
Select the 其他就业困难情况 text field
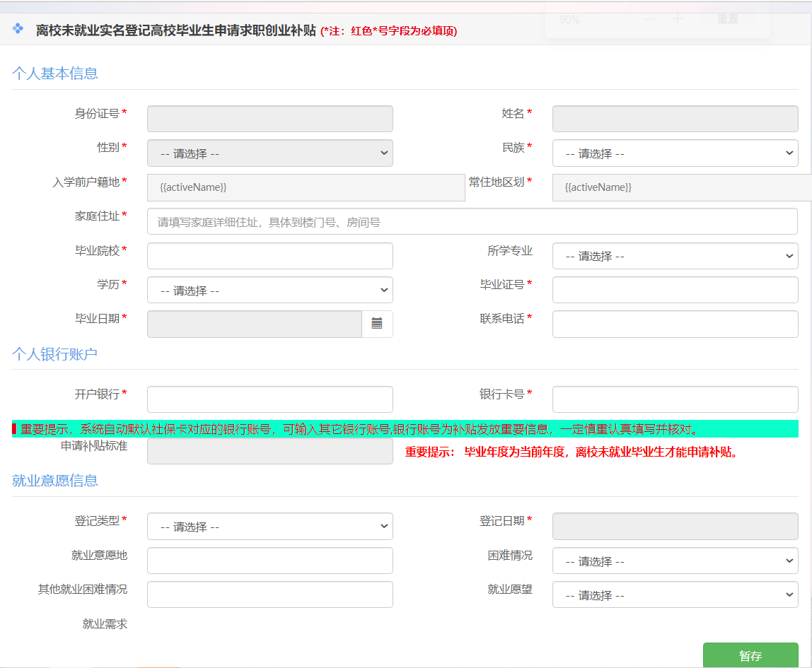point(269,594)
